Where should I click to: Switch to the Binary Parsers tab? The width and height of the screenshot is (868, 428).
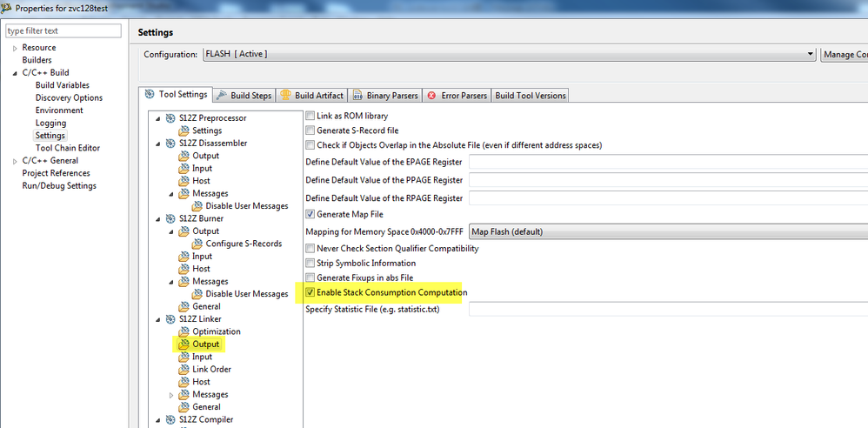point(385,95)
